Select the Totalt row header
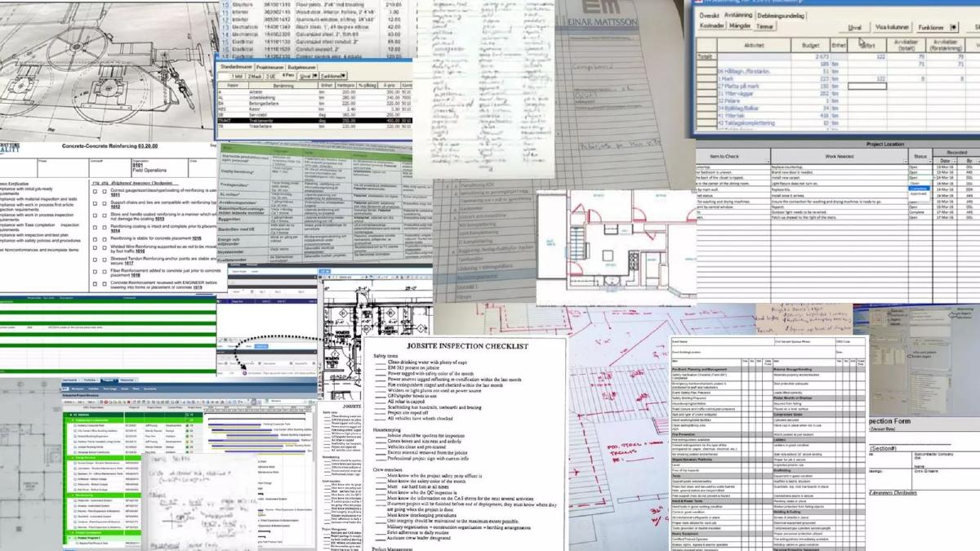The height and width of the screenshot is (551, 980). 706,56
